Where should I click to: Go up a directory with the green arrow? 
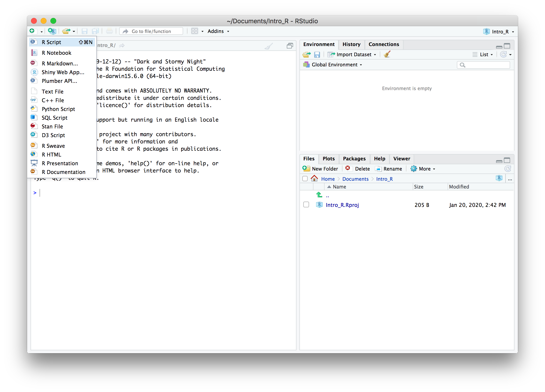pos(319,195)
